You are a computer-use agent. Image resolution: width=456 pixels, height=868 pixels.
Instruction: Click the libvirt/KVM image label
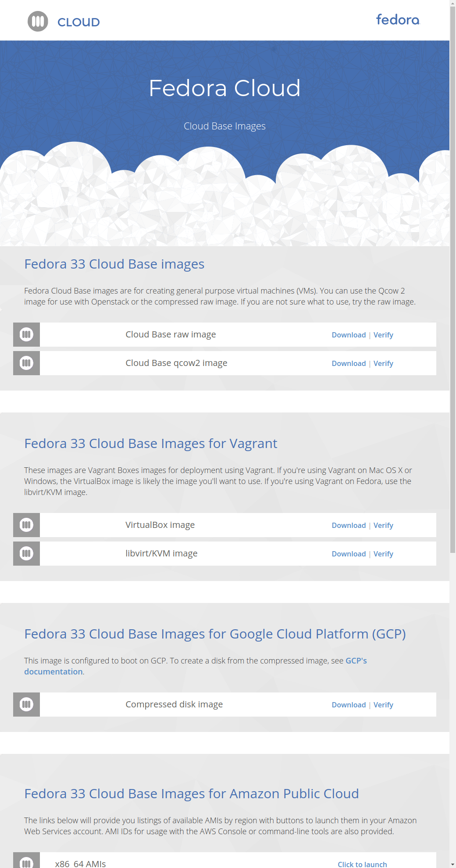(161, 553)
